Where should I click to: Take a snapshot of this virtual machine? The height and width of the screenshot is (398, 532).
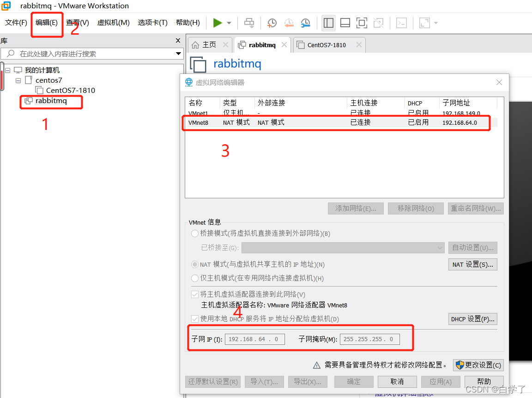[272, 23]
